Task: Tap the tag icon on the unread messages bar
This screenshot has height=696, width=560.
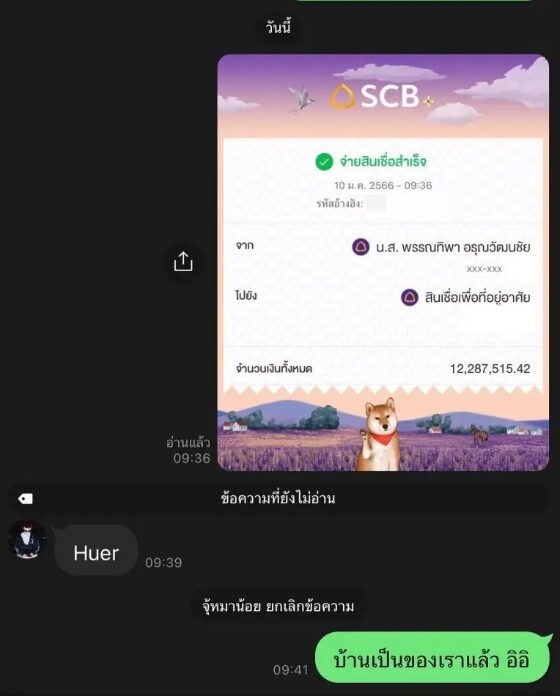Action: pyautogui.click(x=25, y=498)
